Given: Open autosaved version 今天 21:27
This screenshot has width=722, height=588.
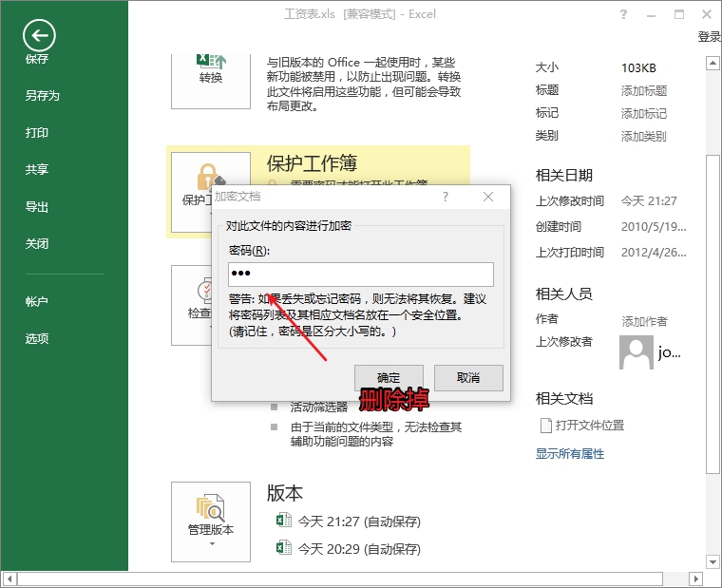Looking at the screenshot, I should coord(349,522).
